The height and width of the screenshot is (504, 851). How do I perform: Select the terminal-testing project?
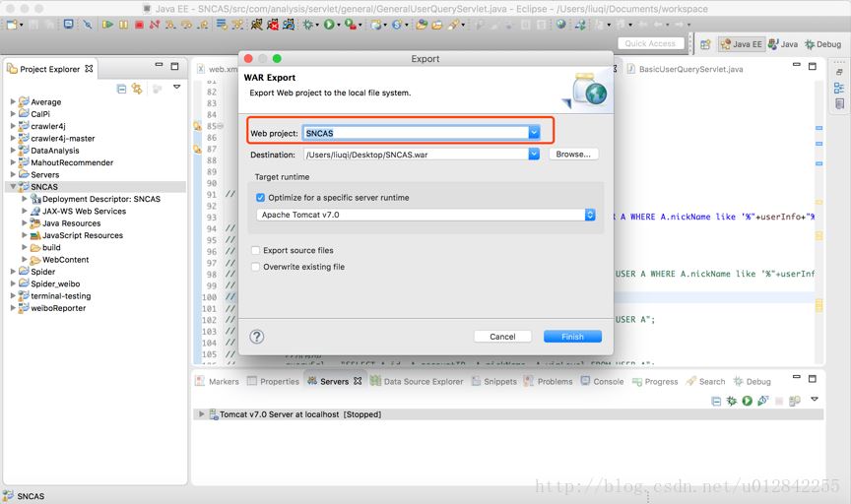coord(60,295)
